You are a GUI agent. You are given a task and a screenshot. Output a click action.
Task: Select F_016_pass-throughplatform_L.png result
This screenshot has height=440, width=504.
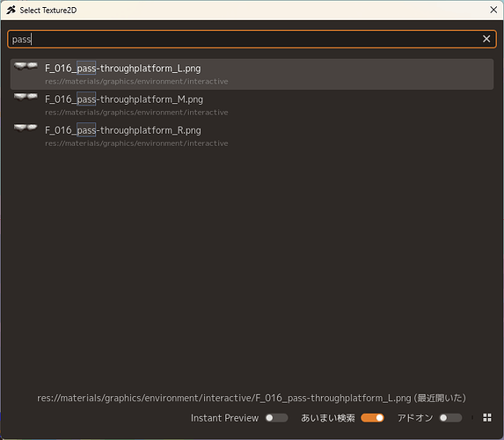point(252,74)
